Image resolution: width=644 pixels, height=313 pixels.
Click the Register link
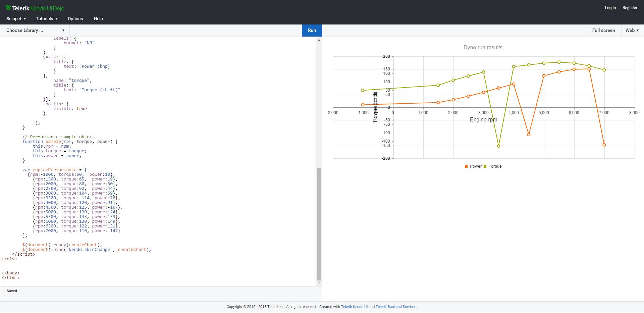coord(630,8)
